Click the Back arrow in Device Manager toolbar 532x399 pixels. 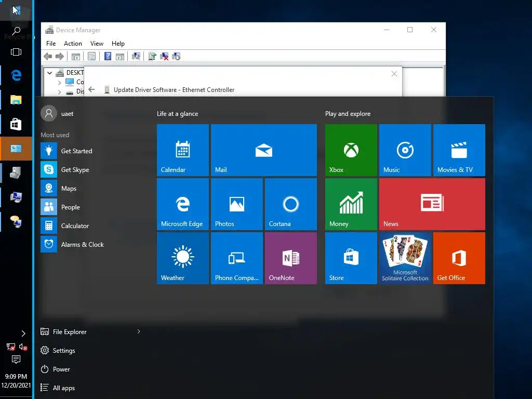point(48,56)
